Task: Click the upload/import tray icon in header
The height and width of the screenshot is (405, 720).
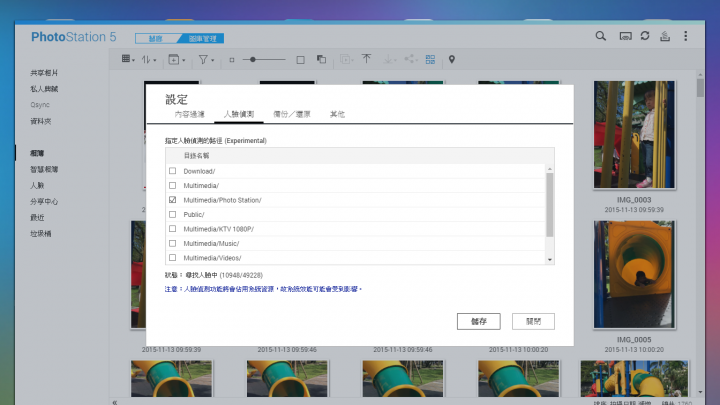Action: 665,36
